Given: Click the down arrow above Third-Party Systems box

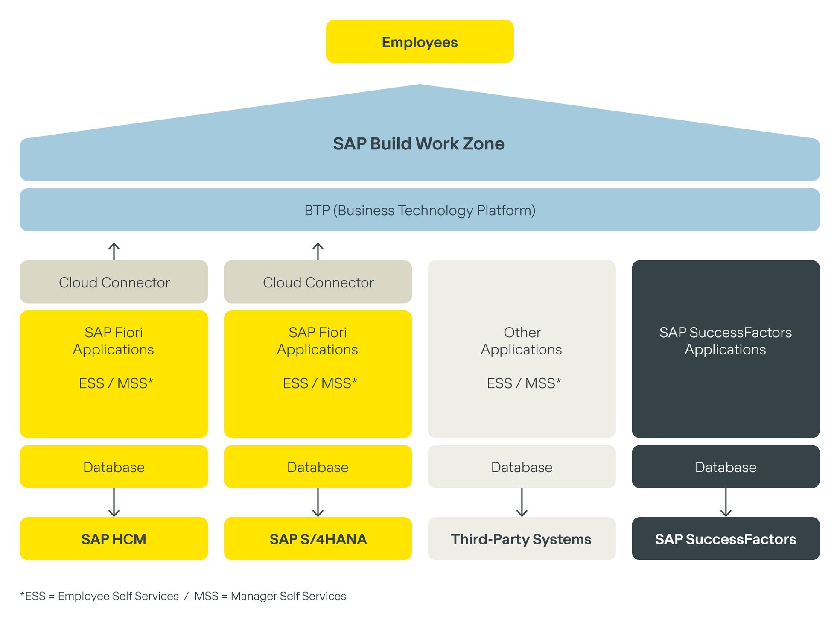Looking at the screenshot, I should tap(522, 503).
